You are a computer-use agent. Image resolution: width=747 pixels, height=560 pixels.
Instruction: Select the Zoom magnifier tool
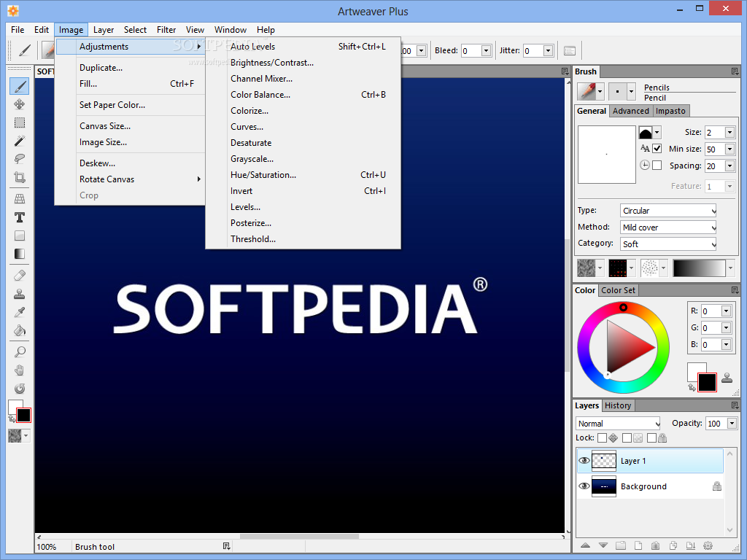pyautogui.click(x=20, y=352)
